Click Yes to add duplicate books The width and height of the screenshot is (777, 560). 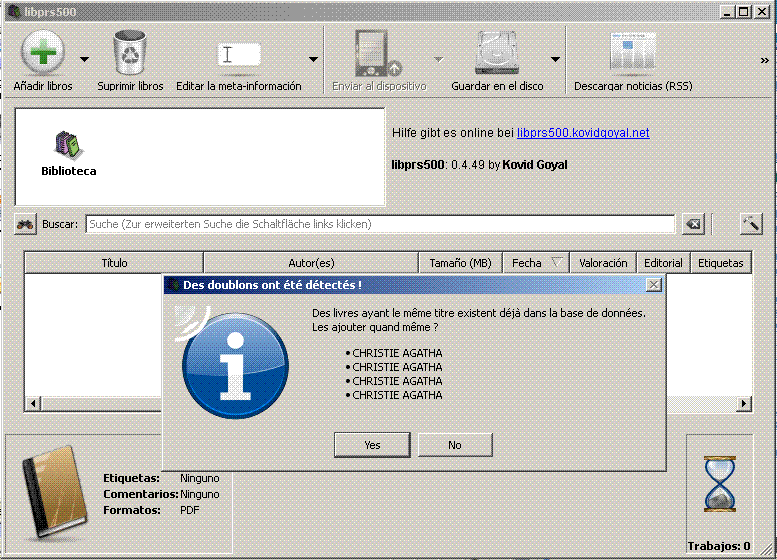[372, 445]
